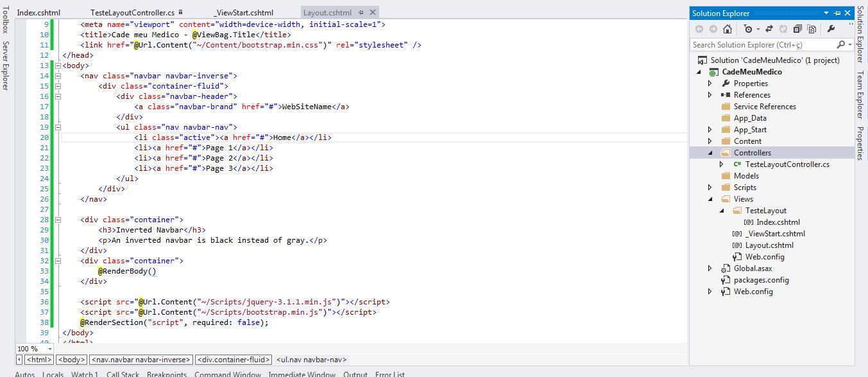Click the scroll-left arrow in the tag breadcrumb
The height and width of the screenshot is (377, 868).
point(19,360)
